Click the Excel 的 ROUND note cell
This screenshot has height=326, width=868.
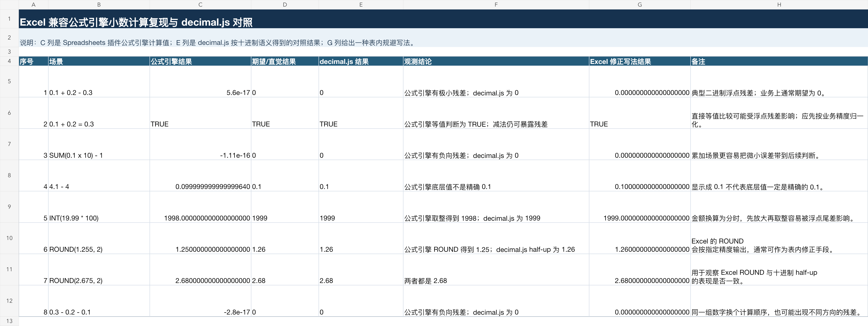(779, 238)
